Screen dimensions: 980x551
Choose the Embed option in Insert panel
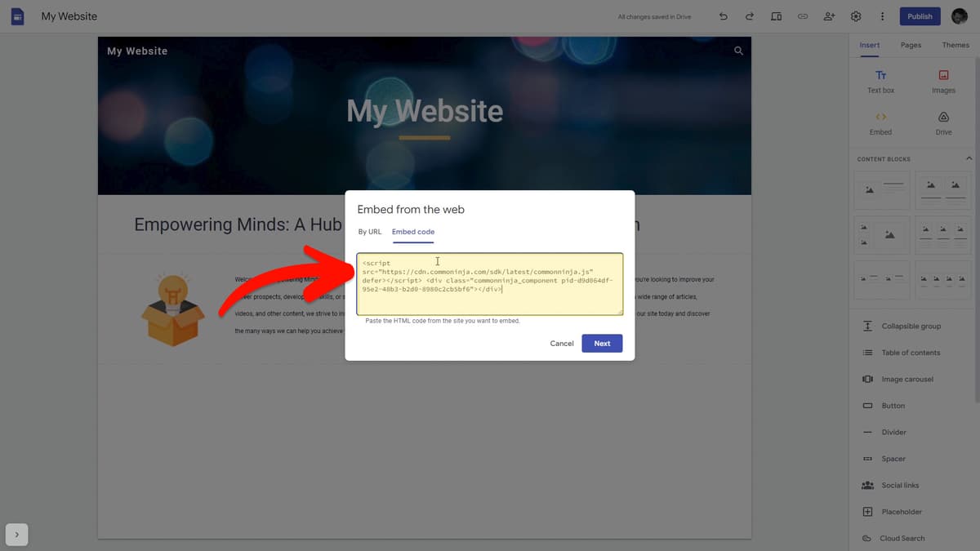coord(881,123)
